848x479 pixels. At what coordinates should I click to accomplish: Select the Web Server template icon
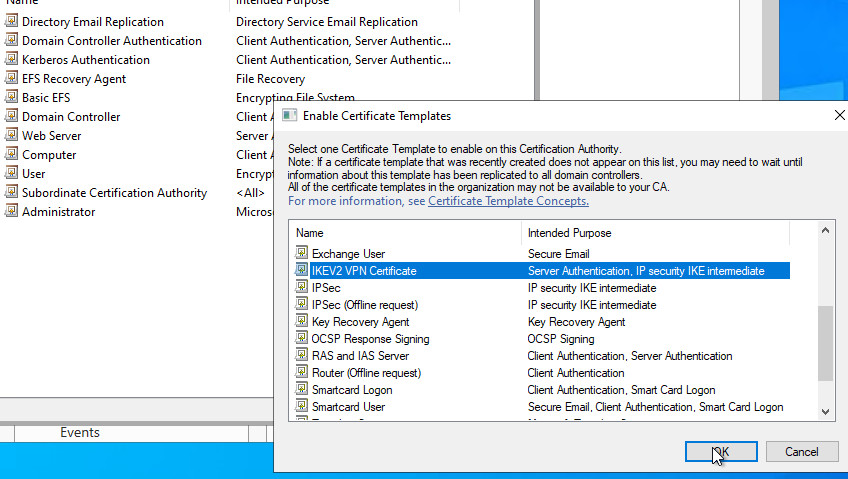(x=12, y=136)
